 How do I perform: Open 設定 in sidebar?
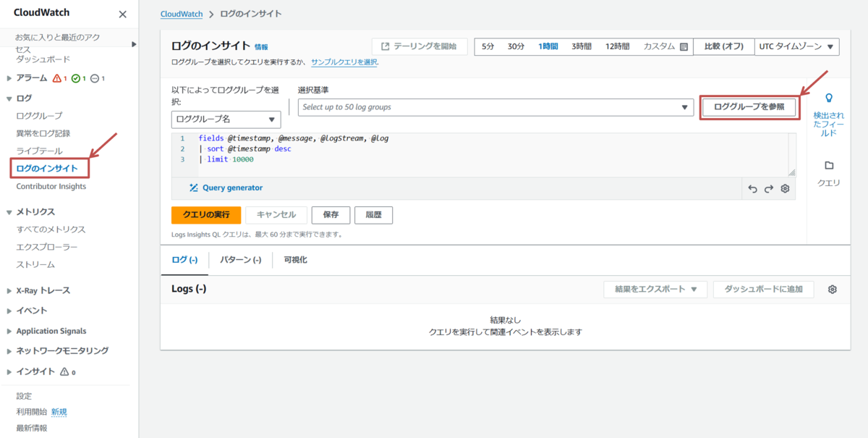(25, 396)
